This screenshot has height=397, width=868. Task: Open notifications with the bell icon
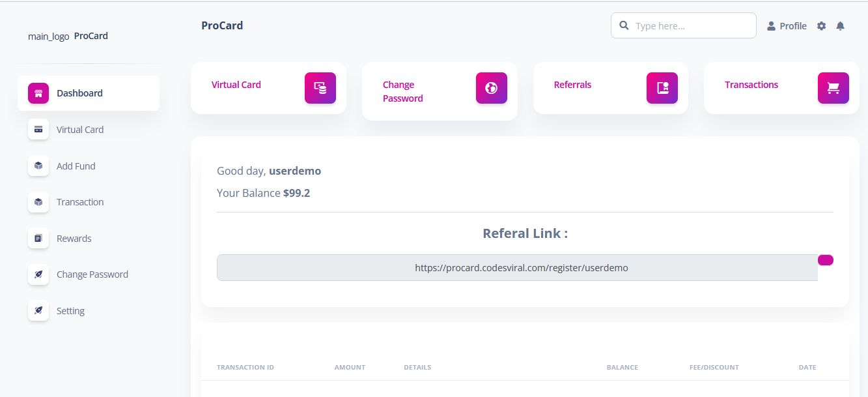(x=840, y=26)
